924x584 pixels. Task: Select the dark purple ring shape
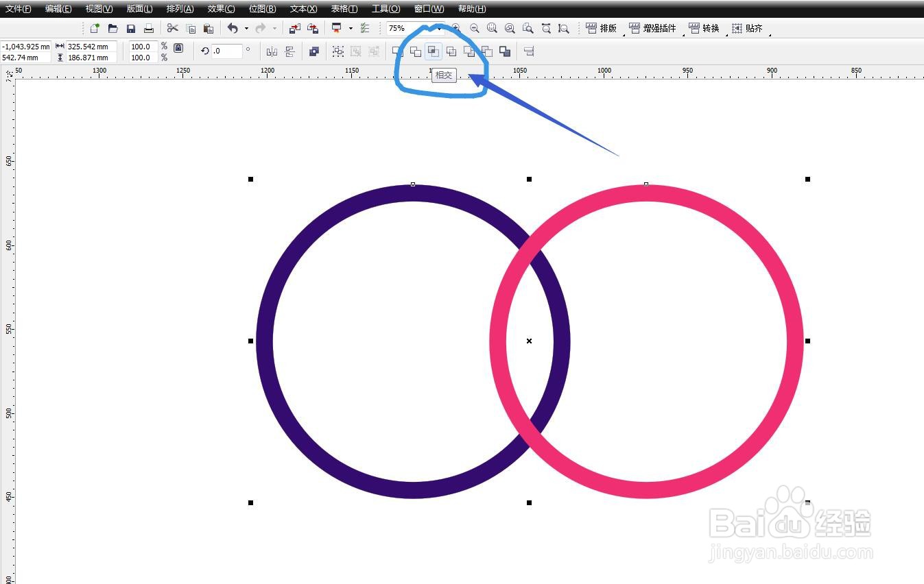pyautogui.click(x=265, y=341)
